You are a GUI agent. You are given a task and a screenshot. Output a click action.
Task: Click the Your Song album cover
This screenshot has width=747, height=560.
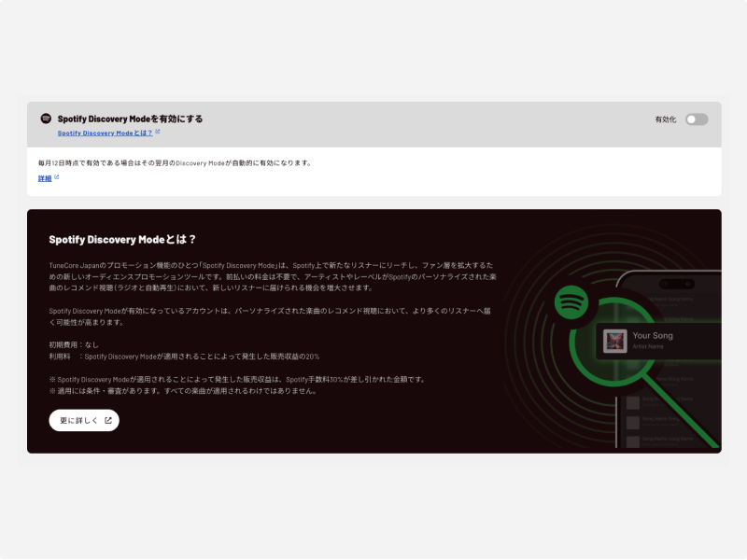tap(614, 341)
